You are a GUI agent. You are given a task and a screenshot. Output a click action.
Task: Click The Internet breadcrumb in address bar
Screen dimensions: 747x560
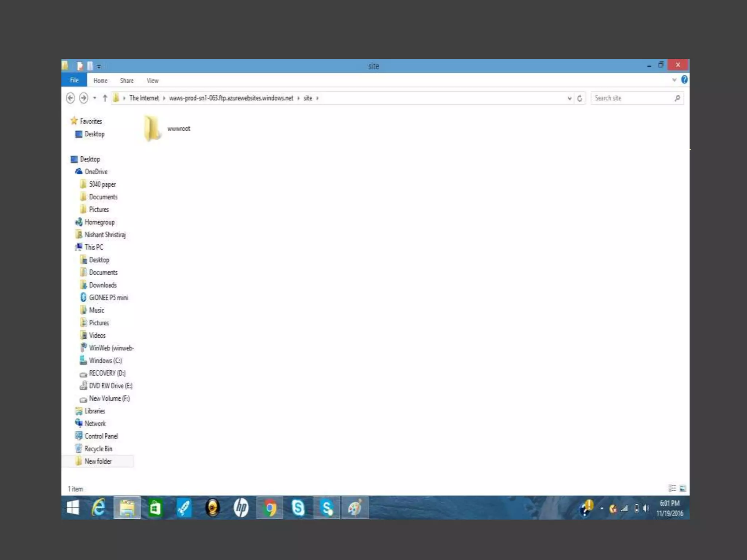pyautogui.click(x=144, y=98)
